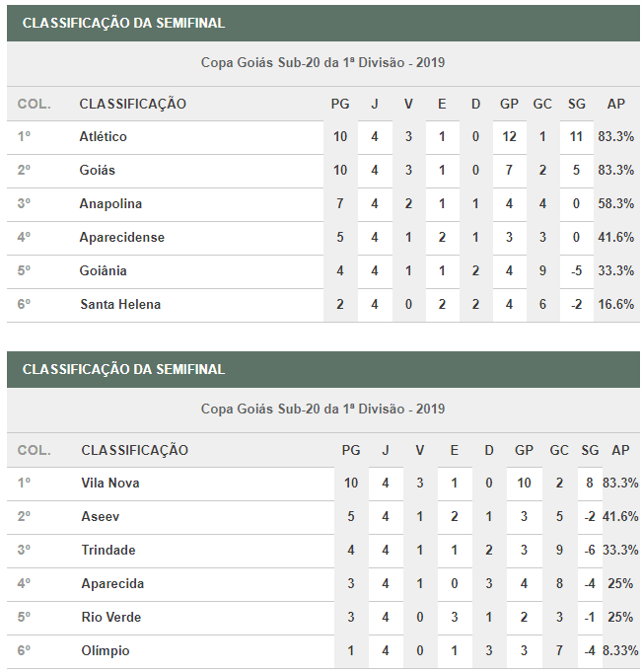642x672 pixels.
Task: Select Santa Helena in first table
Action: (x=119, y=305)
